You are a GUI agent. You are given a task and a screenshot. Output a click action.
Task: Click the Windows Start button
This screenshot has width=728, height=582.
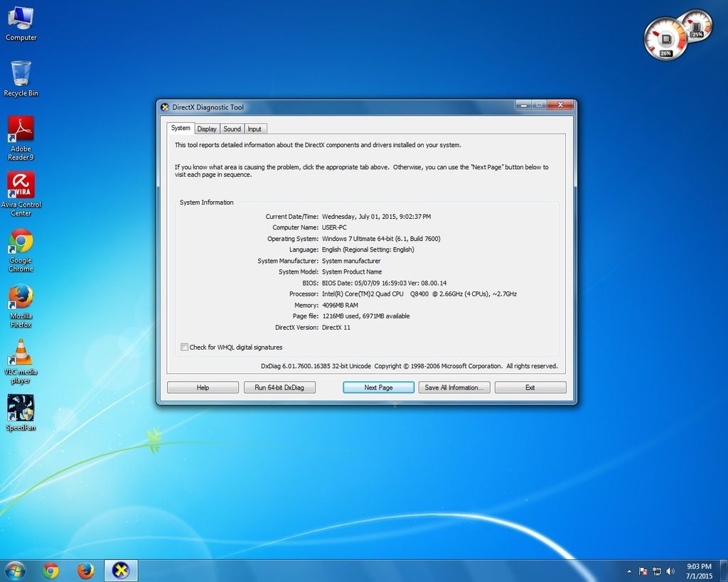tap(14, 571)
